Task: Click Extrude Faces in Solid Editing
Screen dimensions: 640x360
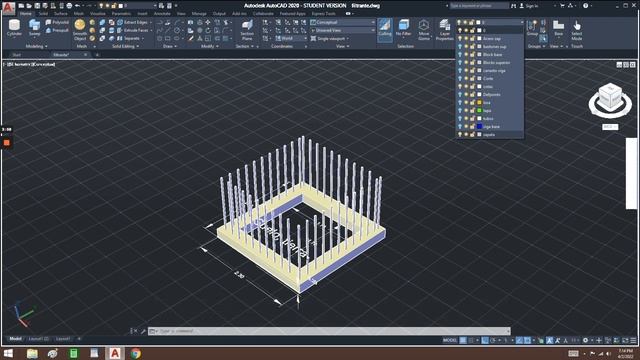Action: [x=133, y=30]
